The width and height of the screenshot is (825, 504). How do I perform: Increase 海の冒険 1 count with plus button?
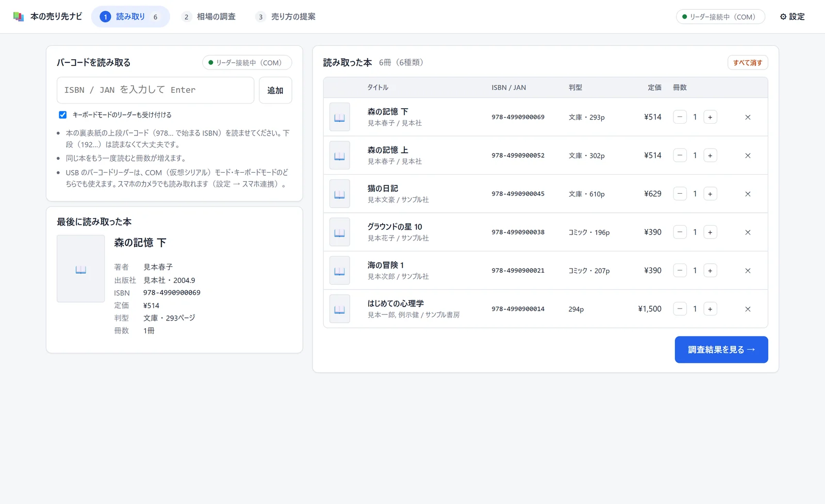click(710, 271)
